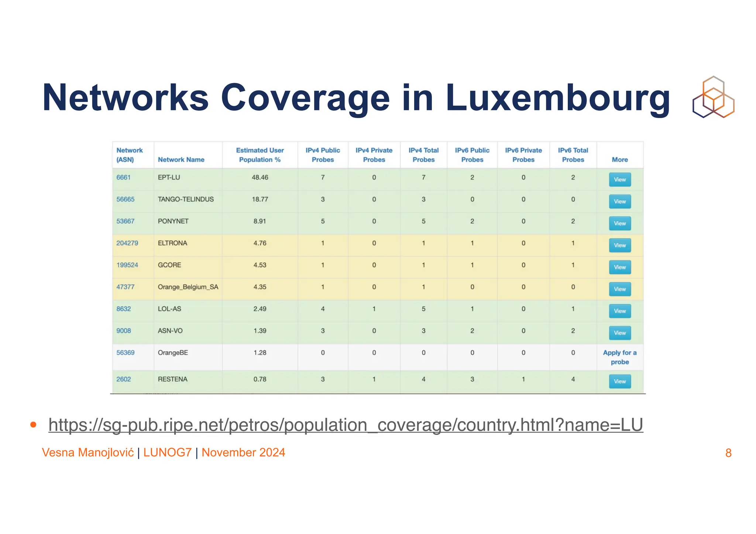This screenshot has height=534, width=756.
Task: Open ASN 56369 link
Action: click(x=126, y=352)
